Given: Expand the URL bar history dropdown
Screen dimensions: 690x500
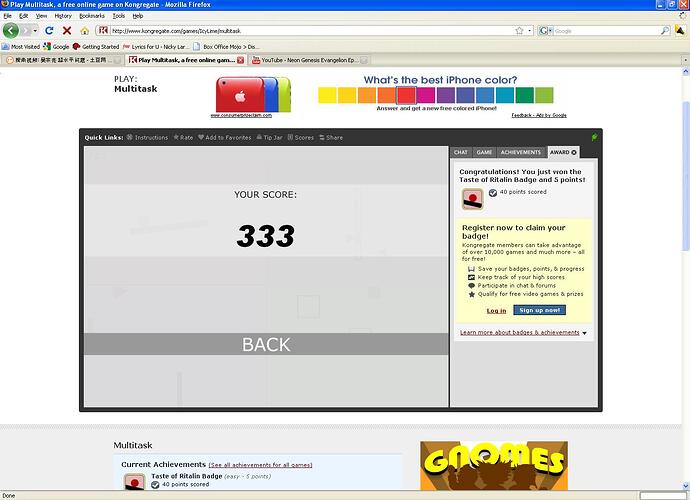Looking at the screenshot, I should (x=530, y=31).
